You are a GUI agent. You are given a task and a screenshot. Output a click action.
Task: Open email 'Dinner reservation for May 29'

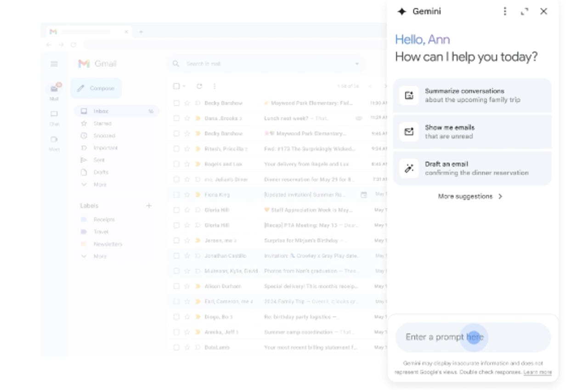pyautogui.click(x=277, y=179)
